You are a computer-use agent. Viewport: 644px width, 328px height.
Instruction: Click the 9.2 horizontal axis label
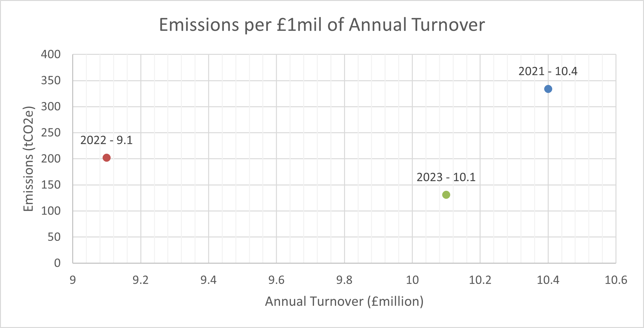tap(141, 280)
